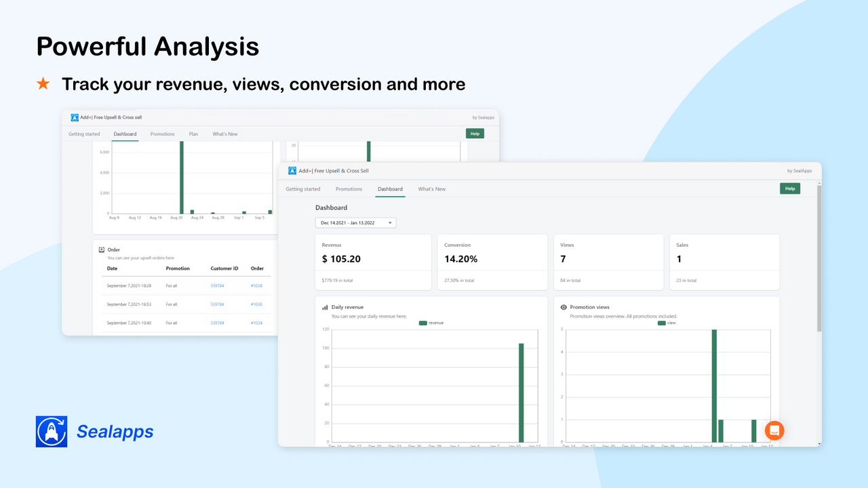The width and height of the screenshot is (868, 488).
Task: Click the 'Powerful Analysis' headline
Action: (x=147, y=47)
